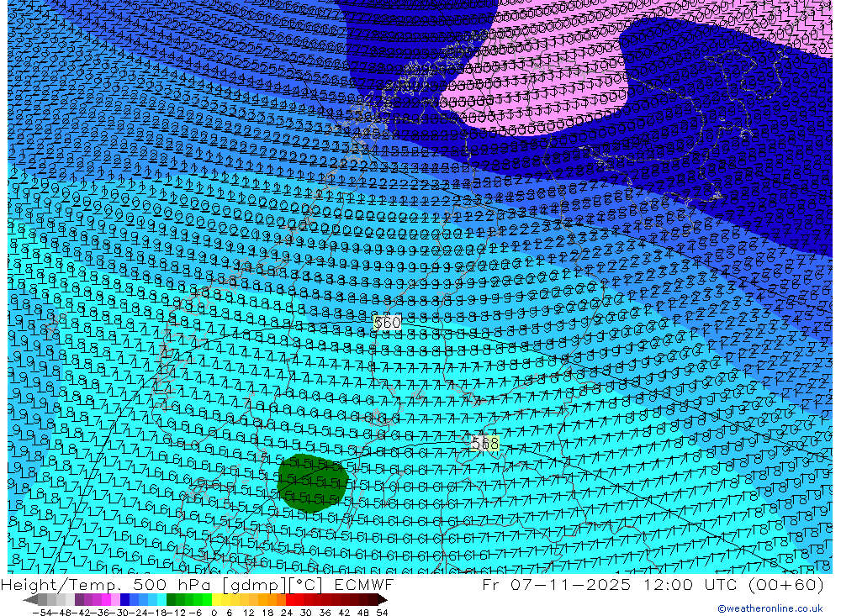Viewport: 841px width, 616px height.
Task: Pick the dark blue swatch in the legend
Action: (124, 600)
